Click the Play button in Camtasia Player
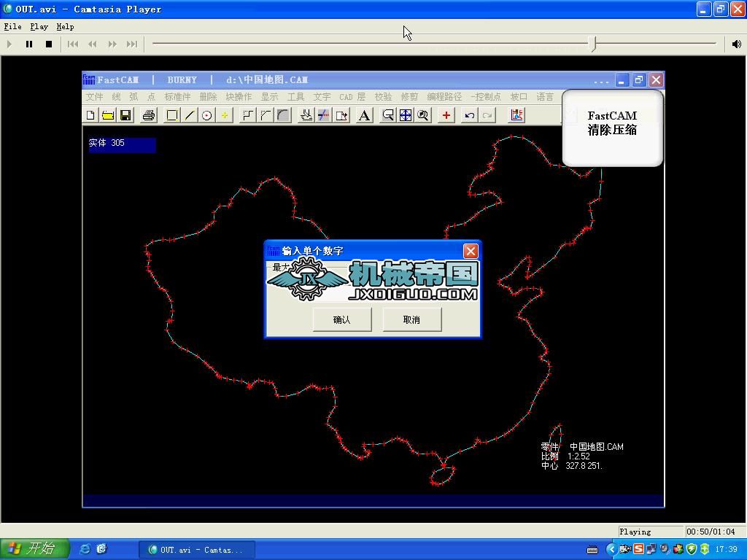This screenshot has height=560, width=747. pos(9,44)
